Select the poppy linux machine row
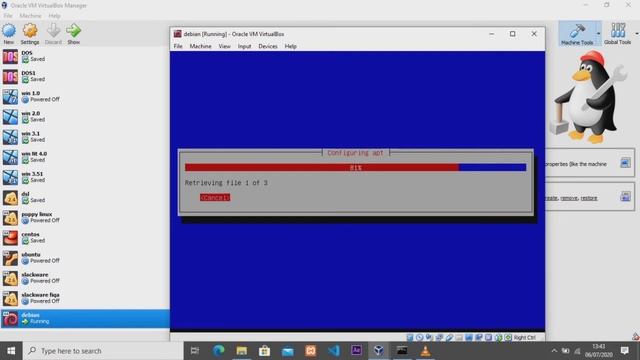Image resolution: width=640 pixels, height=360 pixels. [85, 218]
